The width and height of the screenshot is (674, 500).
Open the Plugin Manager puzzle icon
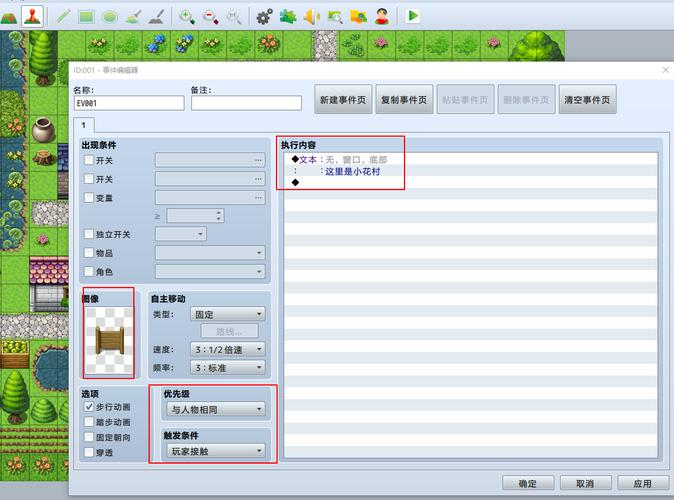click(x=288, y=17)
